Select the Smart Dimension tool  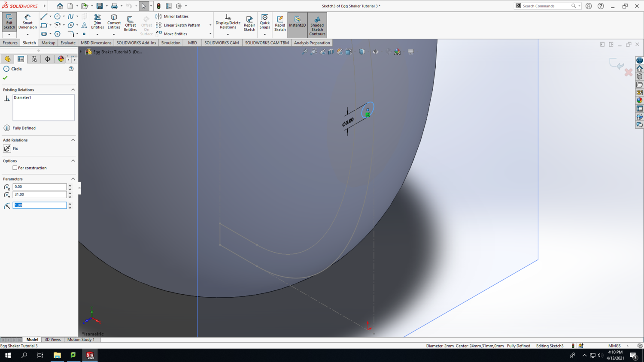27,22
